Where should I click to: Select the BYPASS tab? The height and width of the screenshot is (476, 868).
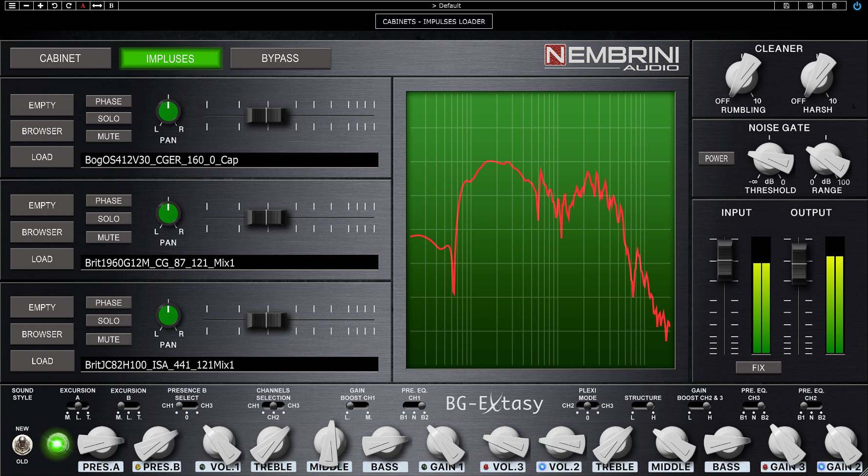tap(280, 58)
